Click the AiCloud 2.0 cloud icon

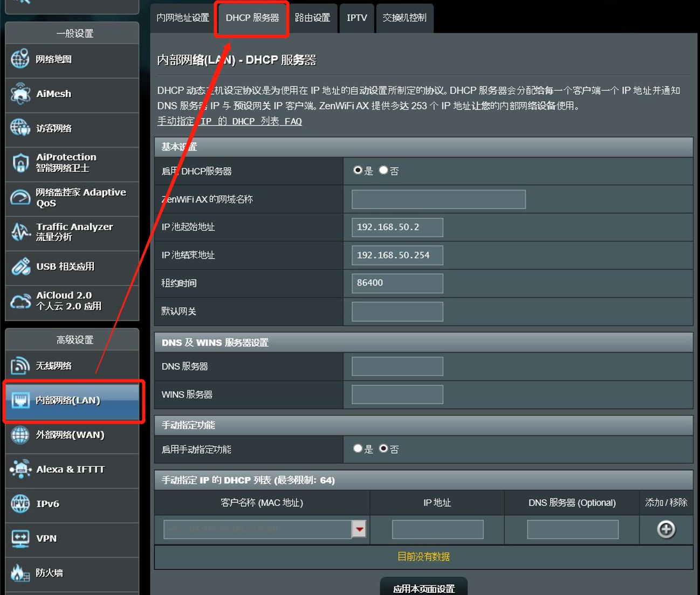click(20, 301)
